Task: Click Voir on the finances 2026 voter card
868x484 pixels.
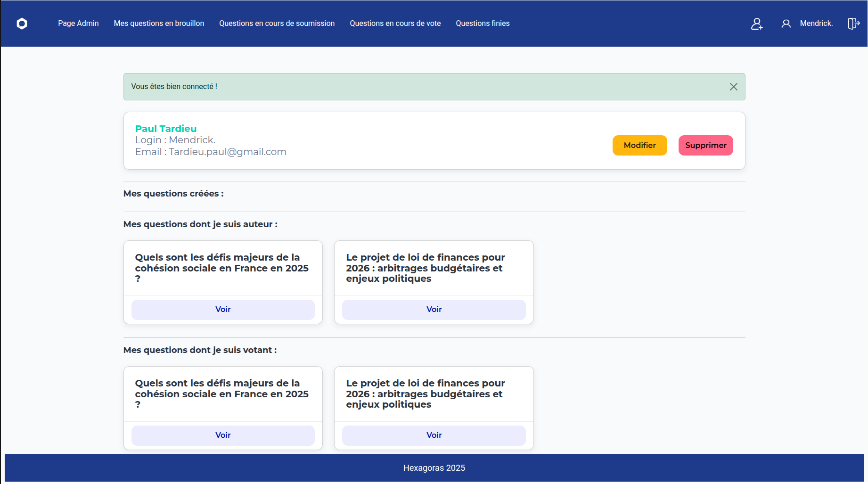Action: coord(434,435)
